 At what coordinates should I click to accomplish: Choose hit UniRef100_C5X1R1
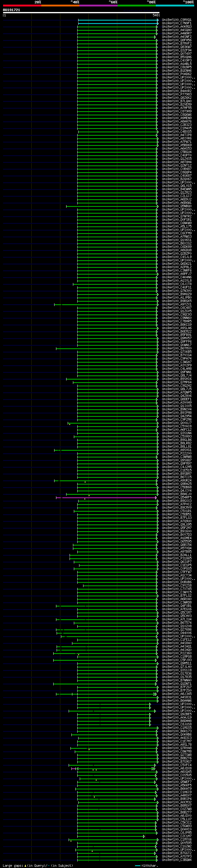[177, 511]
